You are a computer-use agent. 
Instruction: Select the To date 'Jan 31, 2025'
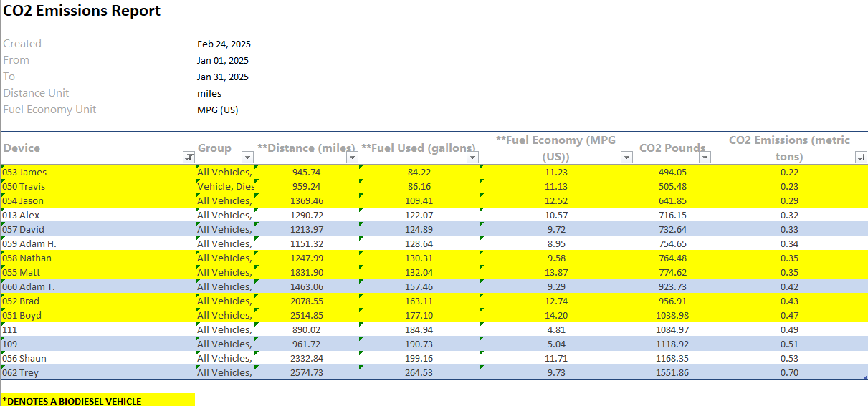[223, 77]
